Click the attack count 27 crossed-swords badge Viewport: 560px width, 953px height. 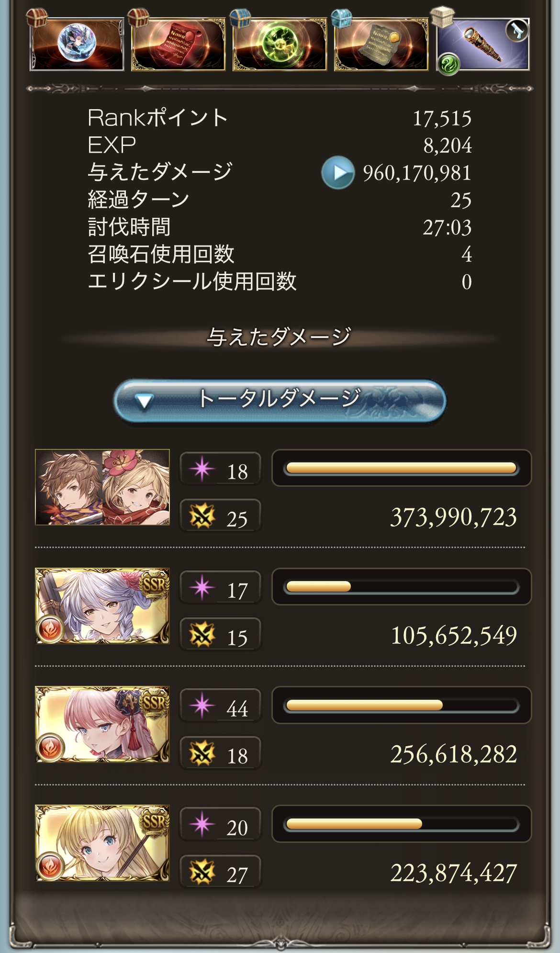tap(221, 872)
